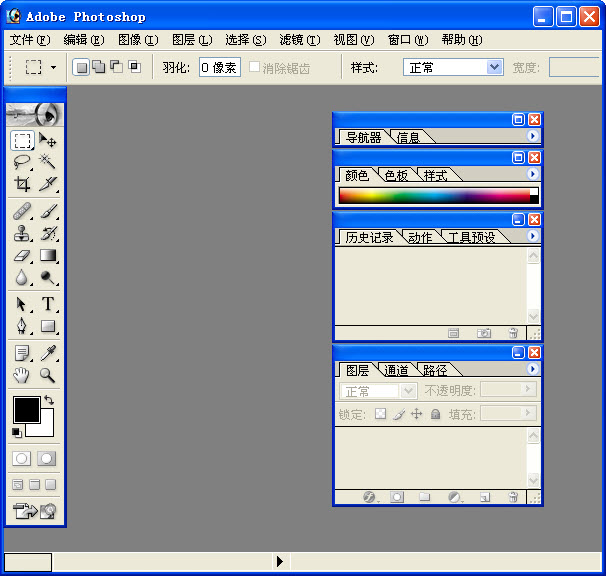The height and width of the screenshot is (576, 606).
Task: Switch to the 通道 tab
Action: coord(396,370)
